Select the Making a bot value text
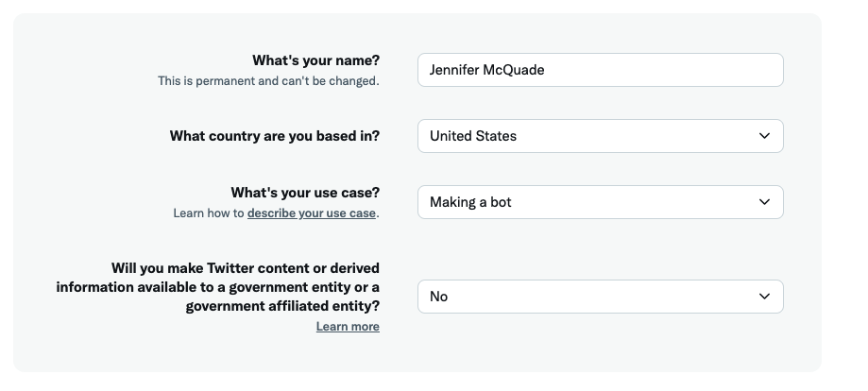The image size is (868, 391). pyautogui.click(x=470, y=202)
